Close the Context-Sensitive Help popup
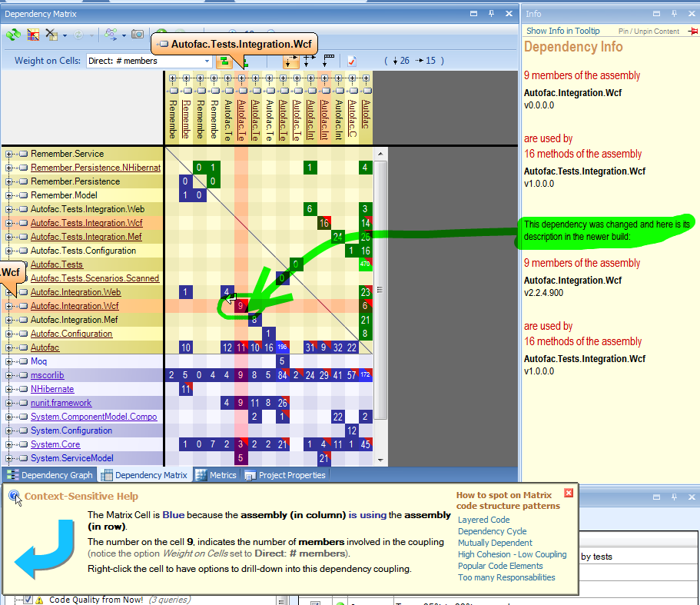The width and height of the screenshot is (700, 605). click(569, 493)
